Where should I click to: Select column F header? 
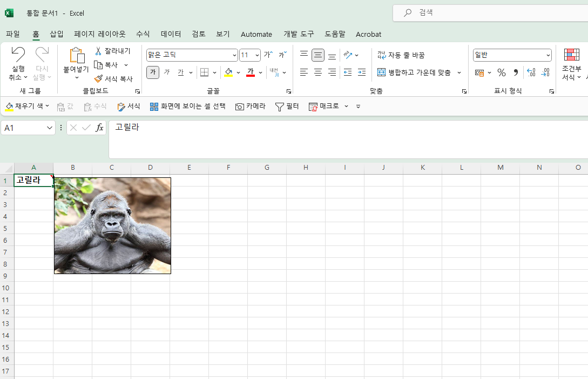click(x=228, y=168)
